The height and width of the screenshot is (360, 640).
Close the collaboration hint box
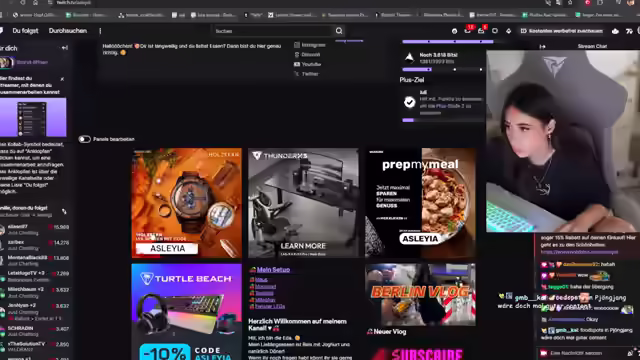pyautogui.click(x=62, y=79)
